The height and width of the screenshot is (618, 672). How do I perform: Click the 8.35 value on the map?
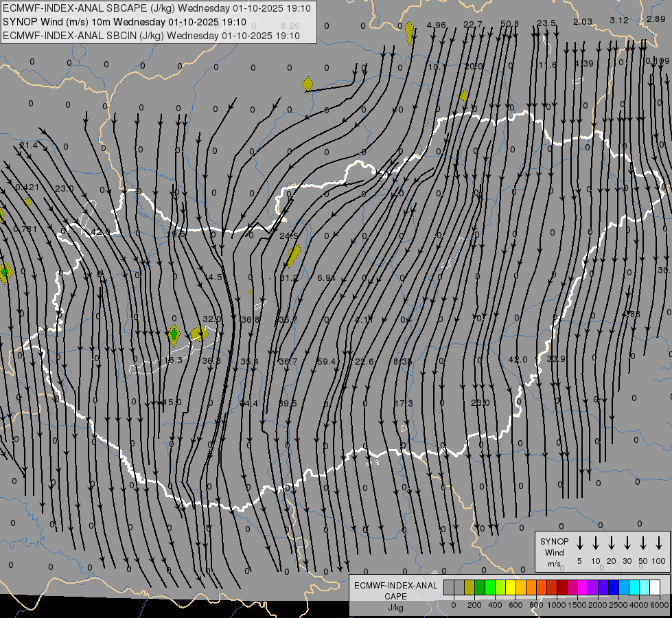402,362
